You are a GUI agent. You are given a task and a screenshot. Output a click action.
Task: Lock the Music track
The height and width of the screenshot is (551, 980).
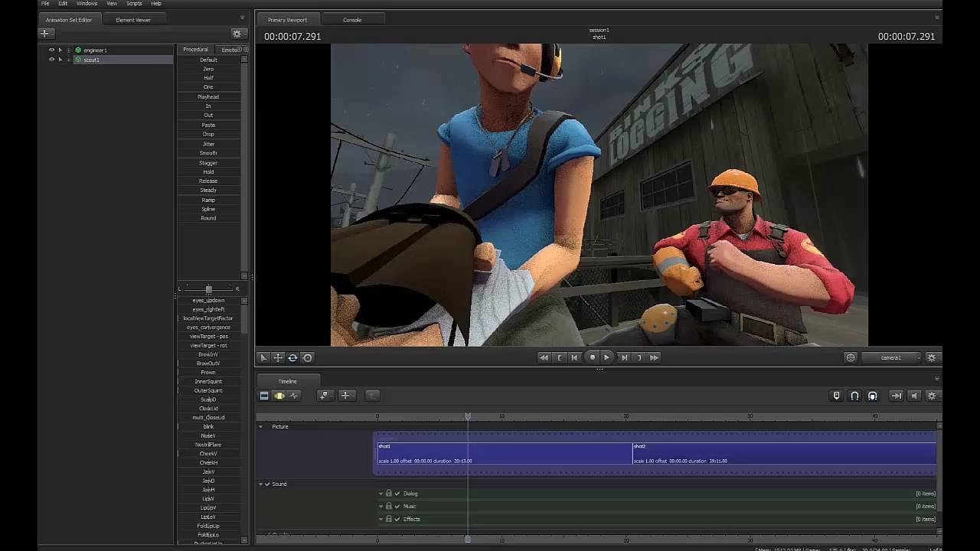click(389, 506)
